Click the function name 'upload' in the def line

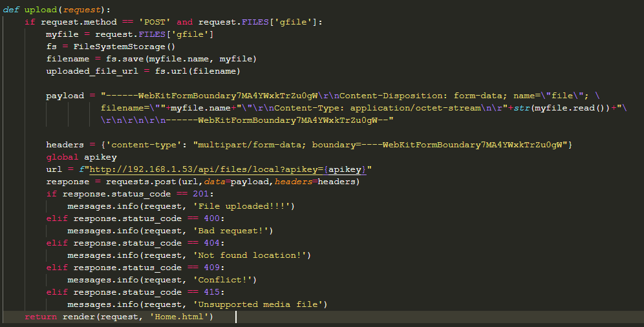coord(41,10)
